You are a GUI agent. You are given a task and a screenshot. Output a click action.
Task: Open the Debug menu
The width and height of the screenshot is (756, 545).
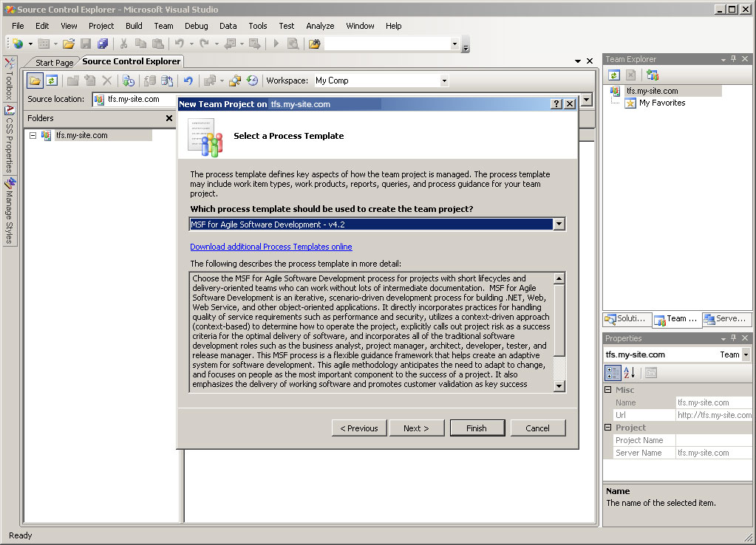197,26
